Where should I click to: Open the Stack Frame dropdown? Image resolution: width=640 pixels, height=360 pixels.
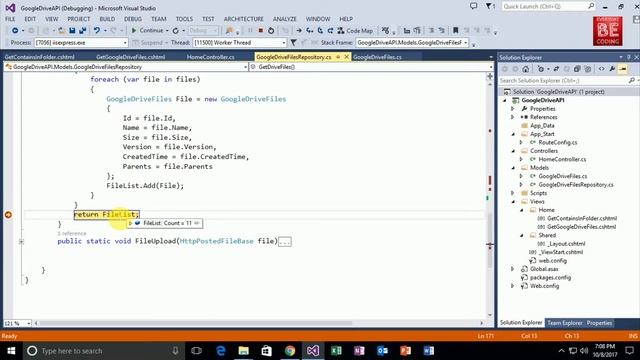pos(412,42)
